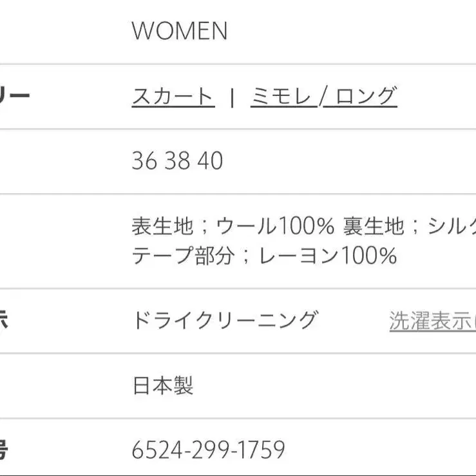Viewport: 476px width, 476px height.
Task: Click the WOMEN gender text
Action: tap(180, 31)
